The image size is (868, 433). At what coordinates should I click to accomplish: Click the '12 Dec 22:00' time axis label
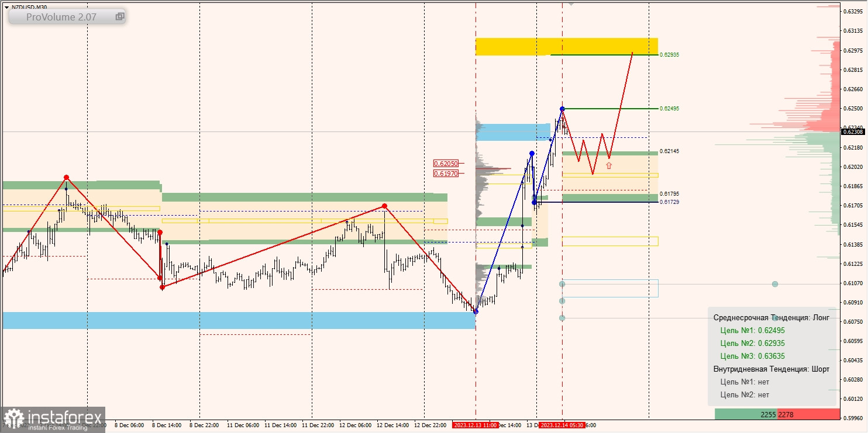click(x=430, y=425)
